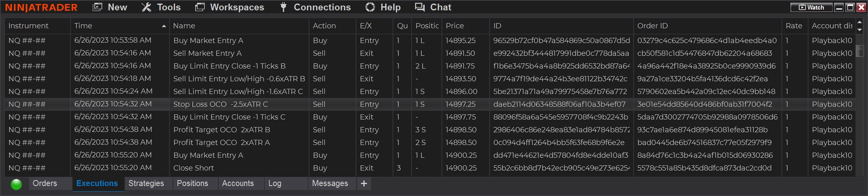Click the green connection status indicator
The width and height of the screenshot is (868, 196).
point(16,184)
